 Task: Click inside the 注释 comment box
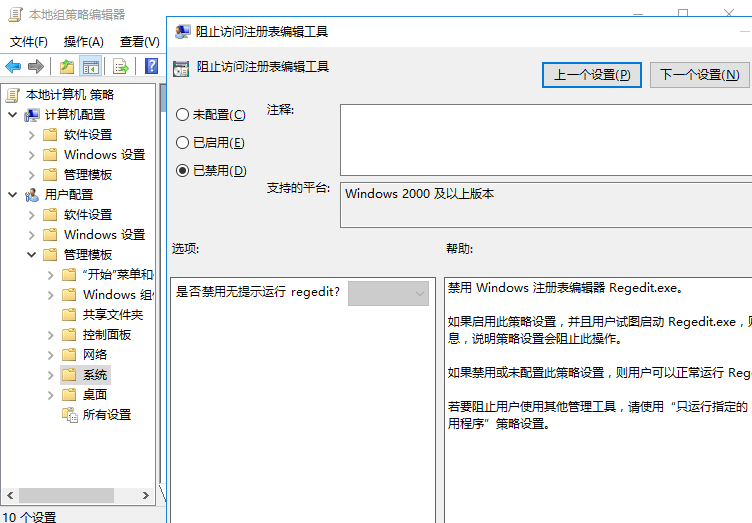pos(546,140)
